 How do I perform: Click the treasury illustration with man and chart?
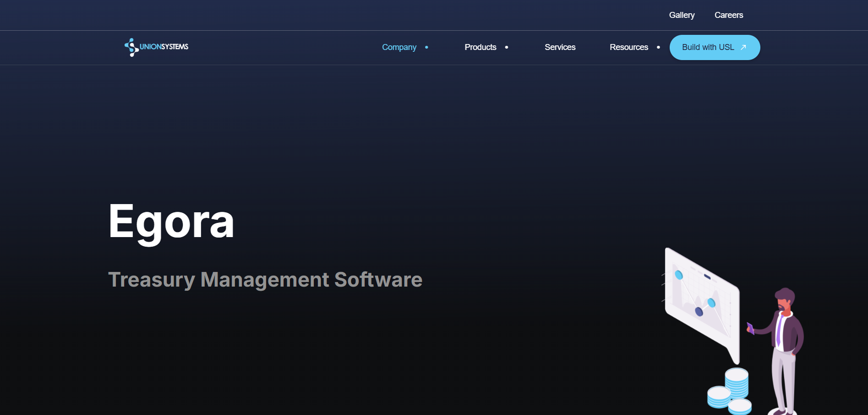[732, 331]
